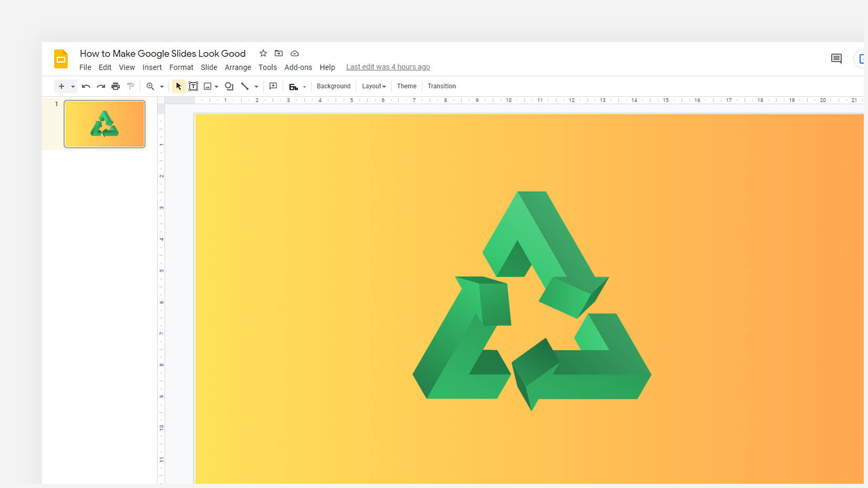Open the Insert menu
Screen dimensions: 868x488
coord(152,67)
